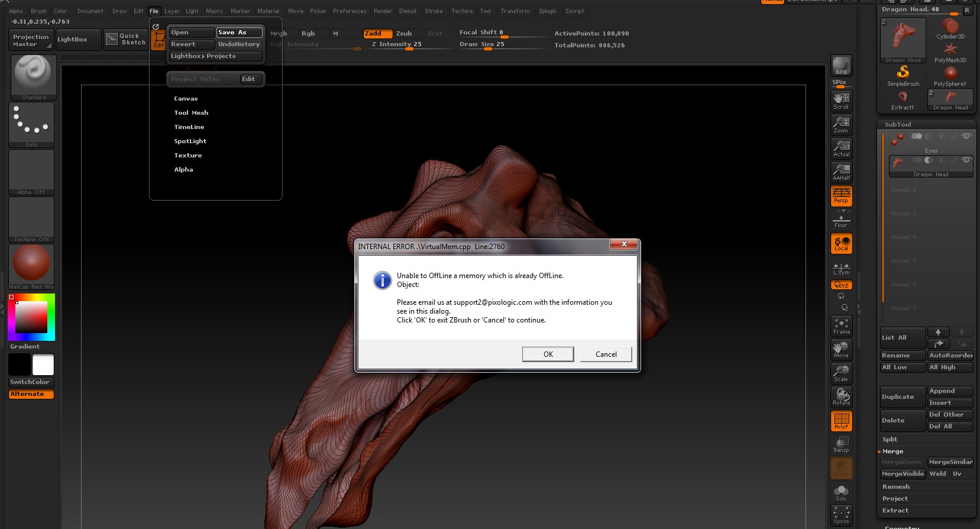The image size is (980, 529).
Task: Open the Preferences menu
Action: (350, 11)
